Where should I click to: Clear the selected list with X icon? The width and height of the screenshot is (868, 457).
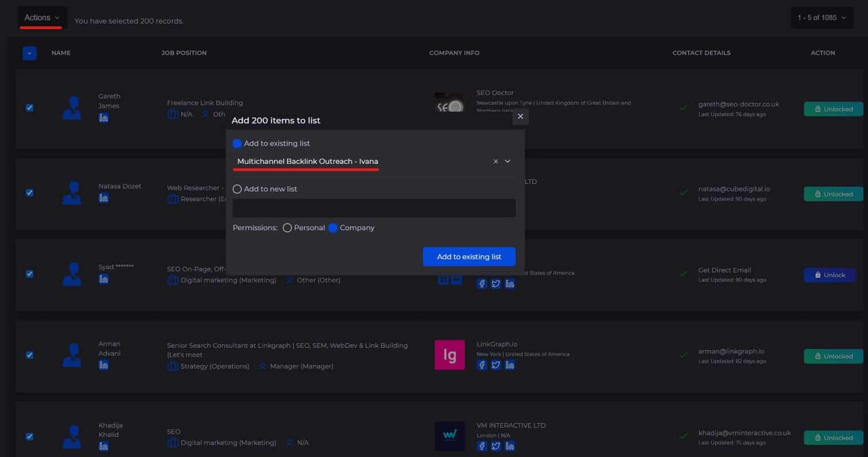click(496, 162)
